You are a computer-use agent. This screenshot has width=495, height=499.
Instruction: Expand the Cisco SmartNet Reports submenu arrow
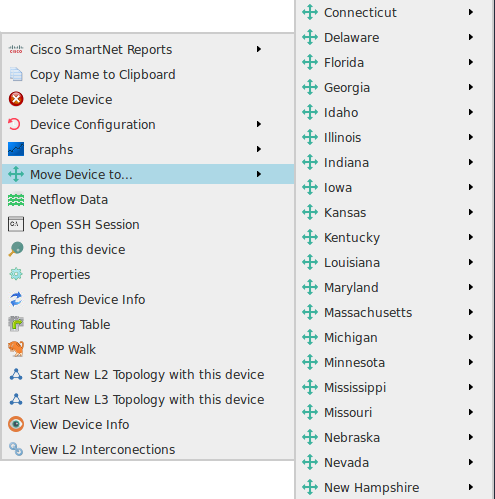pyautogui.click(x=259, y=49)
